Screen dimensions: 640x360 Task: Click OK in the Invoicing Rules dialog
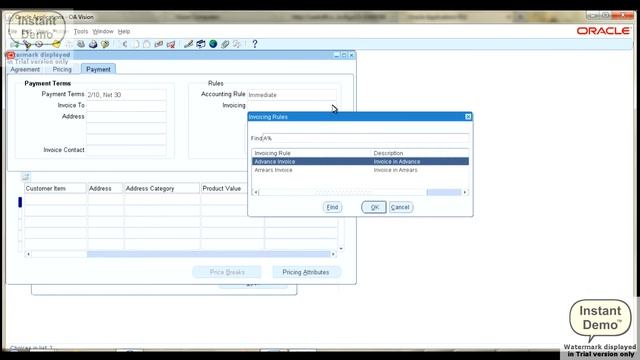[374, 207]
